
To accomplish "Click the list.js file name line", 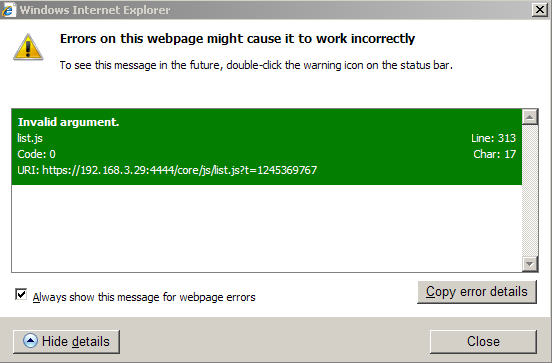I will click(x=30, y=138).
